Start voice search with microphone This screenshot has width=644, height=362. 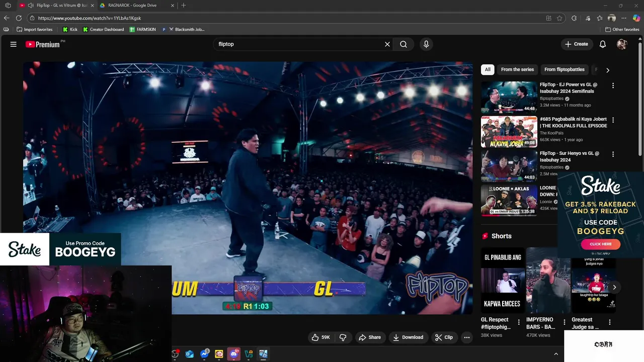point(426,44)
